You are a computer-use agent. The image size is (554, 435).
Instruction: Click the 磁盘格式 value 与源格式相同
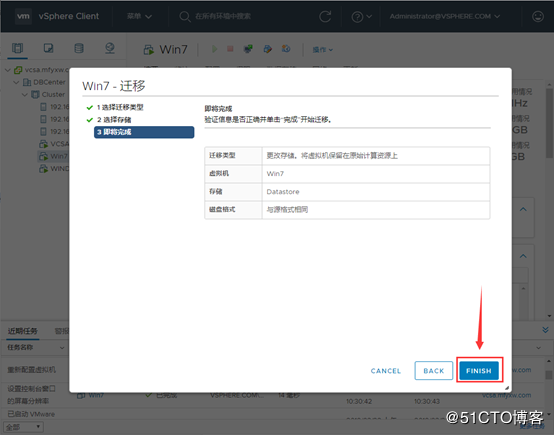tap(287, 210)
